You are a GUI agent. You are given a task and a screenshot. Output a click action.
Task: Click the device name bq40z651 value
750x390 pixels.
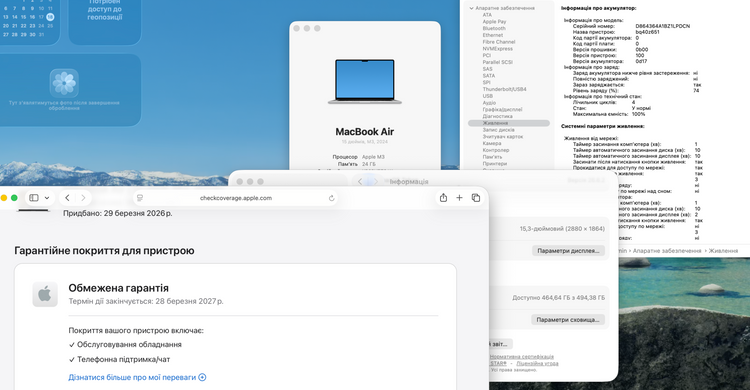point(647,32)
